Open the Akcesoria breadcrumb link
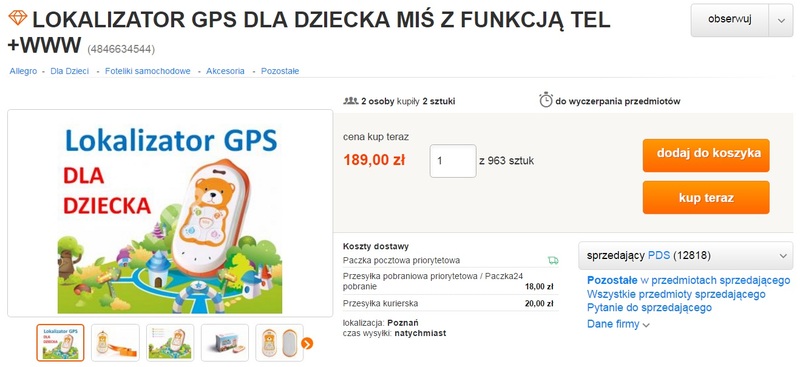This screenshot has width=800, height=367. [x=225, y=71]
